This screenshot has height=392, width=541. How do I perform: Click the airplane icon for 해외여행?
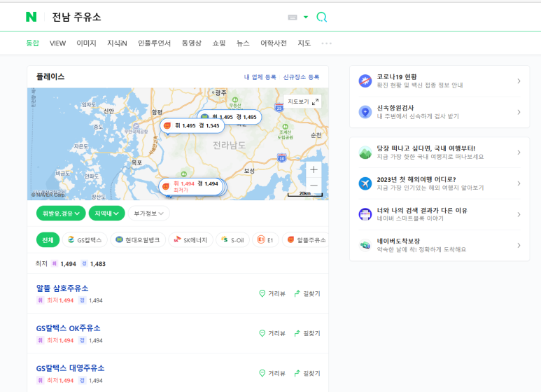click(x=365, y=183)
